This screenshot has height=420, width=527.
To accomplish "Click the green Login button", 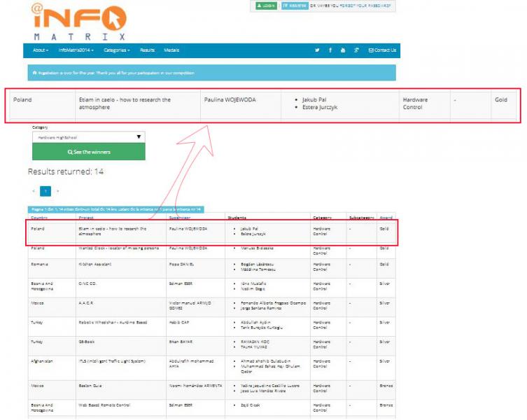I will pos(266,6).
